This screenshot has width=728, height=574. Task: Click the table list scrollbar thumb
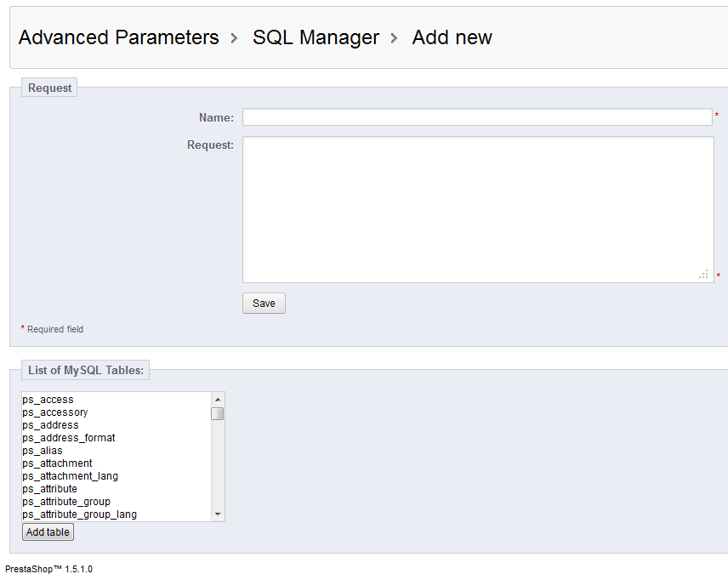click(218, 413)
